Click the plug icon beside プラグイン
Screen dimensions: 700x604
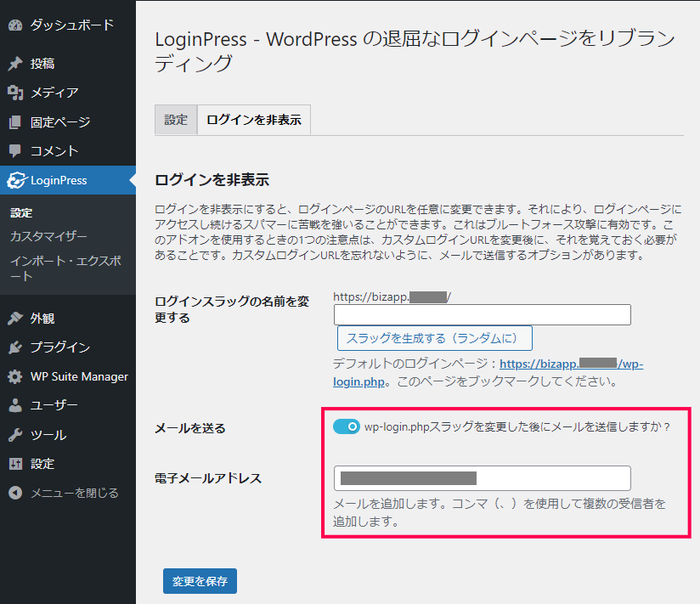(x=15, y=347)
